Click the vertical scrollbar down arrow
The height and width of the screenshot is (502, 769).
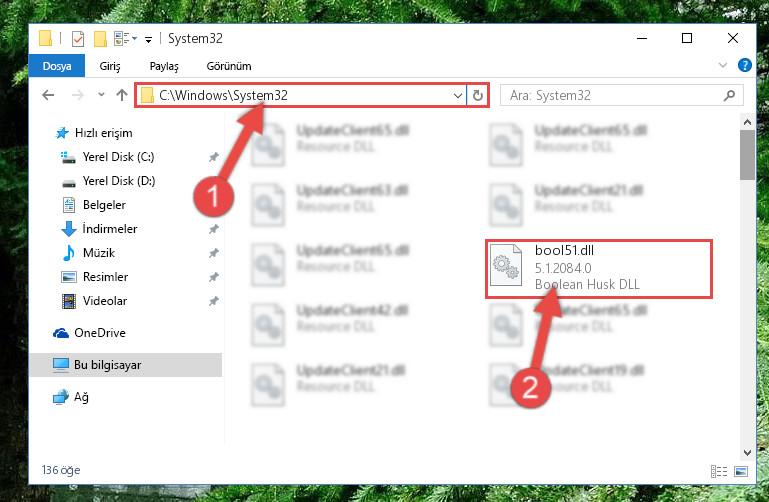coord(747,452)
